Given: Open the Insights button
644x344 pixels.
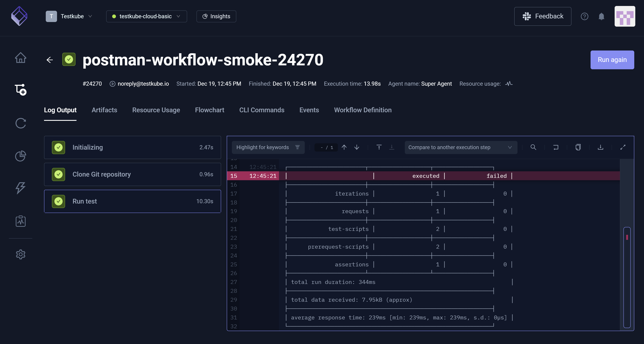Looking at the screenshot, I should [x=216, y=17].
